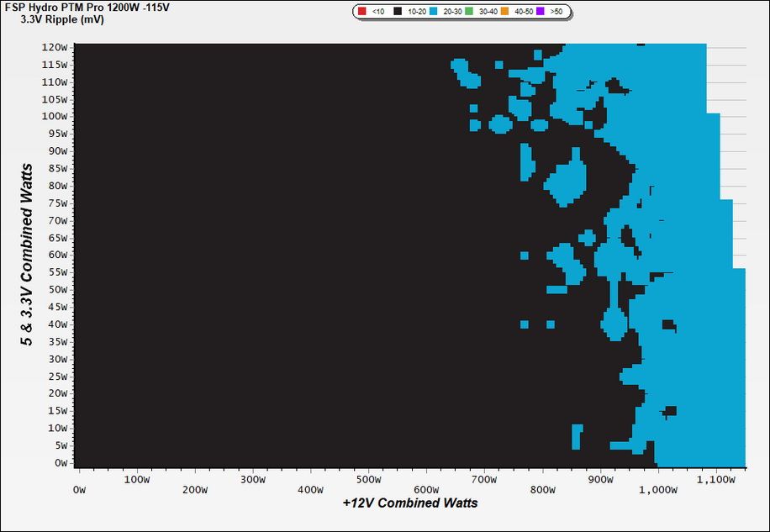Click the 40W y-axis label

57,324
